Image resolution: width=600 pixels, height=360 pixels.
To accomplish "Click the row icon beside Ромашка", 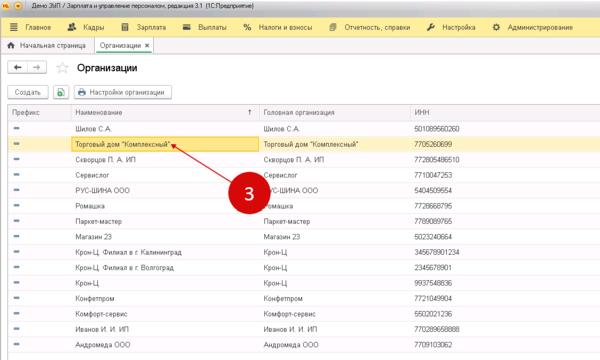I will point(16,205).
